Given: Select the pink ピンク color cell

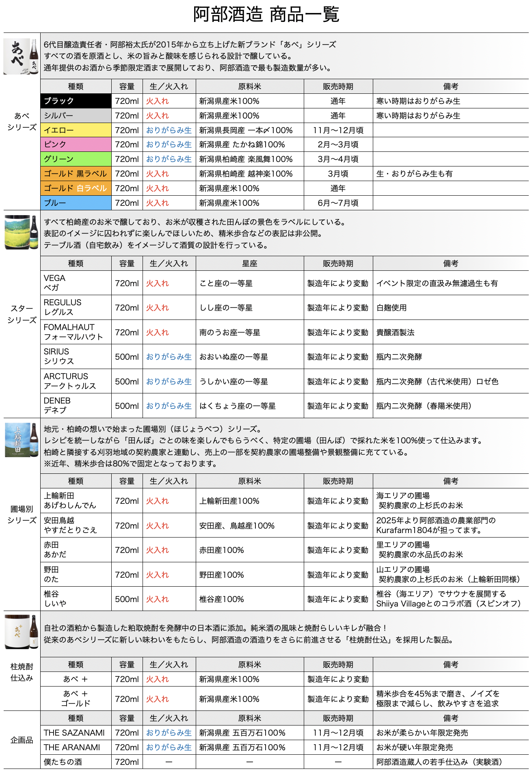Looking at the screenshot, I should [76, 145].
